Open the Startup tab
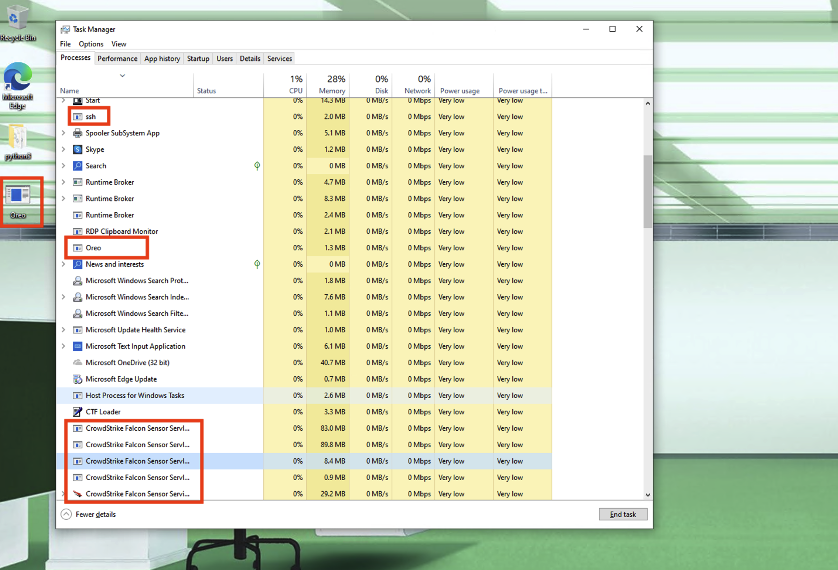The width and height of the screenshot is (838, 570). coord(198,59)
